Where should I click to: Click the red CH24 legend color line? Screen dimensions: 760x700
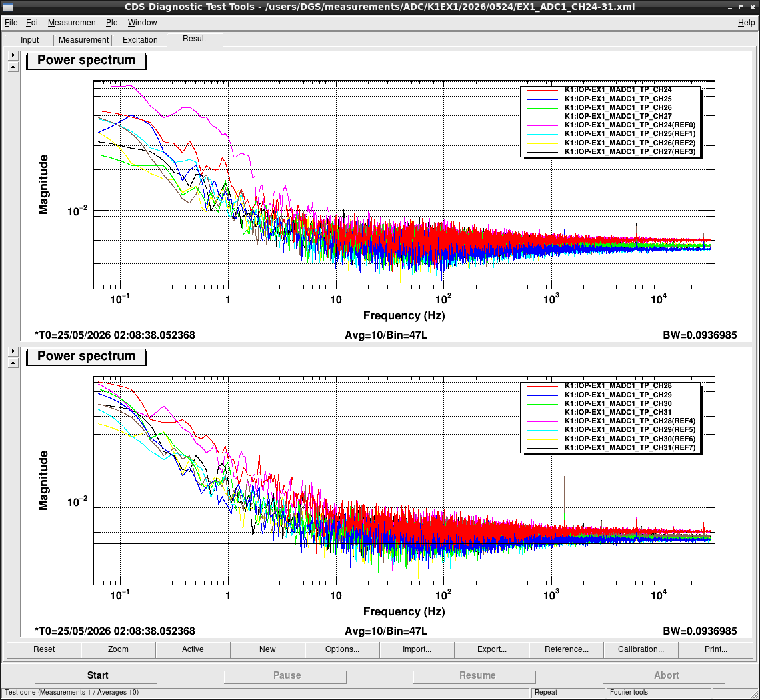point(543,90)
